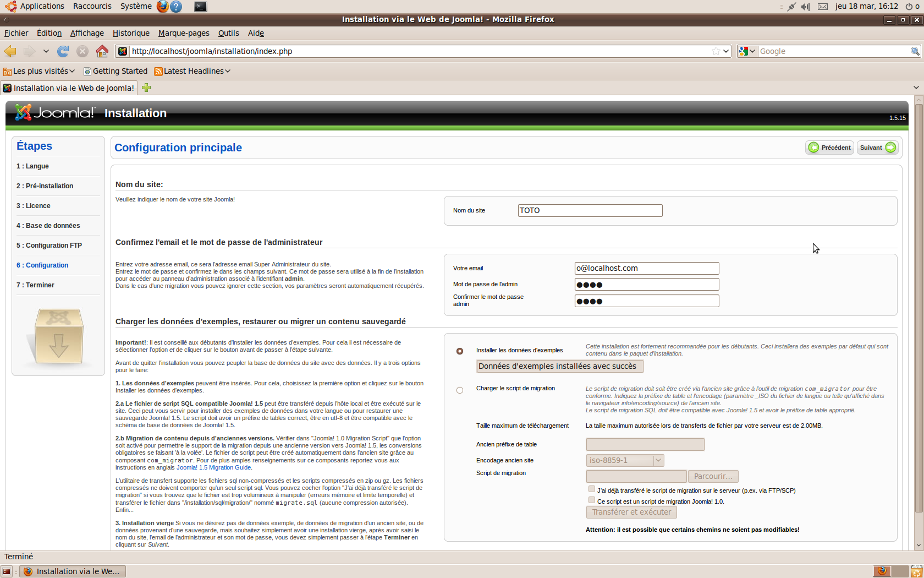Open the Système panel menu
The width and height of the screenshot is (924, 578).
point(136,6)
